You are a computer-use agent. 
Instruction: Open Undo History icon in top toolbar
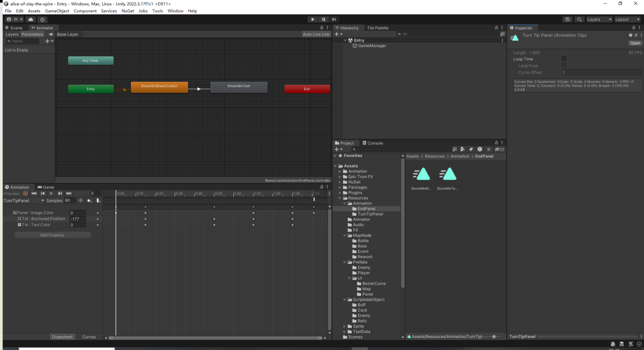pyautogui.click(x=568, y=19)
